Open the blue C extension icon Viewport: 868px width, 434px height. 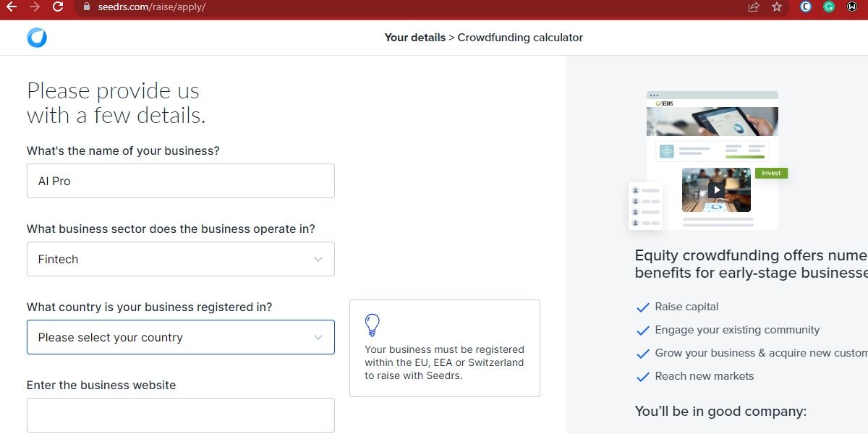(806, 7)
